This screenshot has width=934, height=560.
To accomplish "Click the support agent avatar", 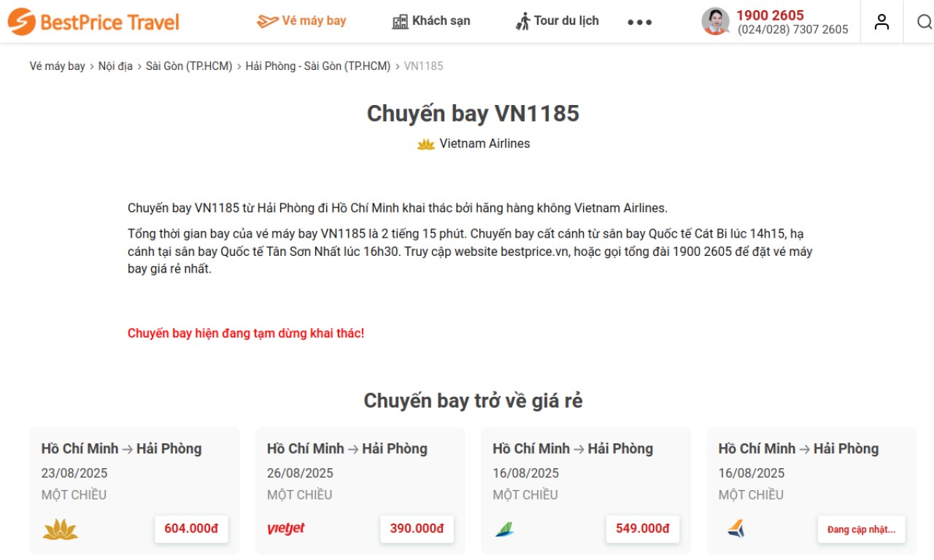I will pyautogui.click(x=715, y=21).
